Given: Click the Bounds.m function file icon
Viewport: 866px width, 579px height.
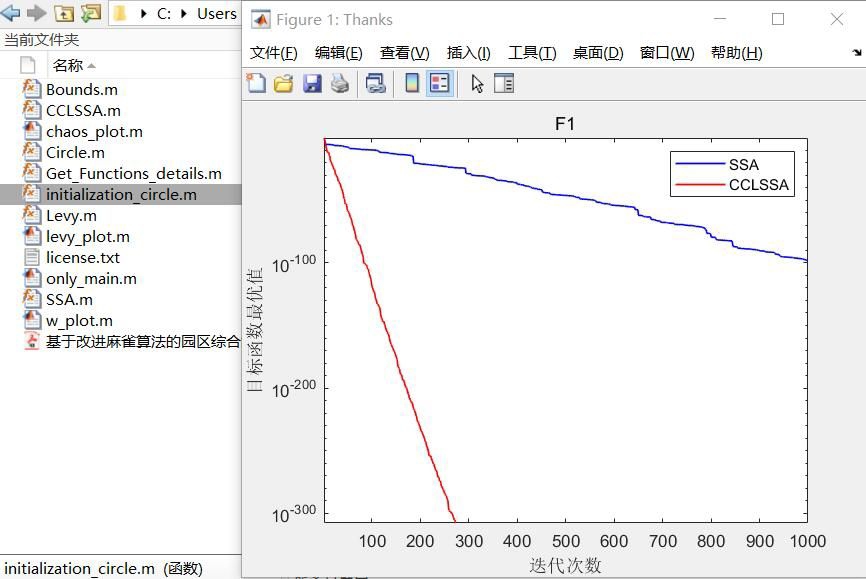Looking at the screenshot, I should [31, 89].
